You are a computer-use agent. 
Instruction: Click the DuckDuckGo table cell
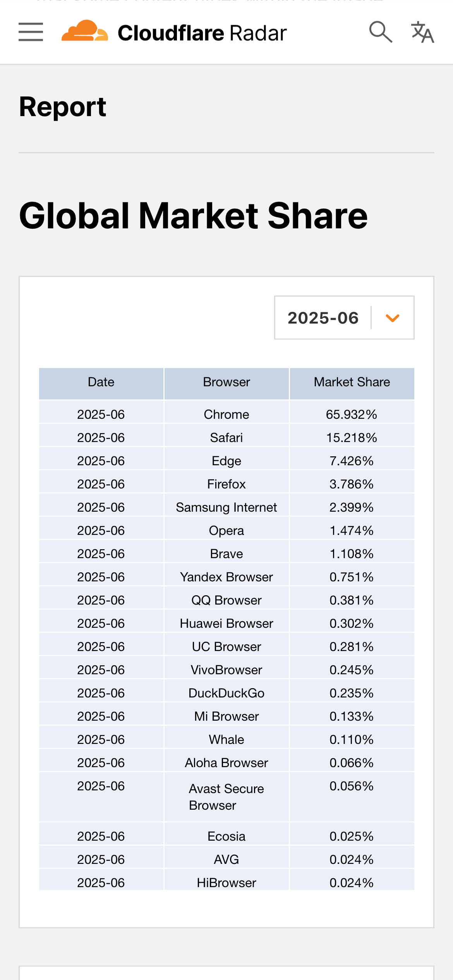coord(226,693)
